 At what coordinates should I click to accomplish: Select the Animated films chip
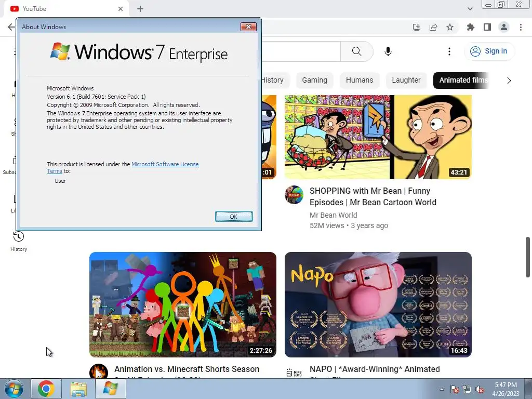(461, 81)
